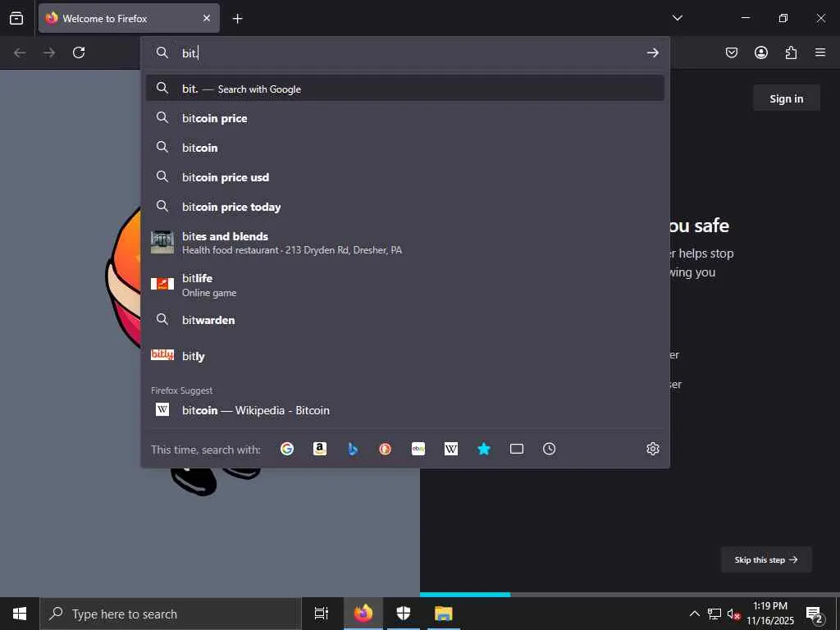Open Firefox View icon in tab strip
The width and height of the screenshot is (840, 630).
click(x=16, y=18)
